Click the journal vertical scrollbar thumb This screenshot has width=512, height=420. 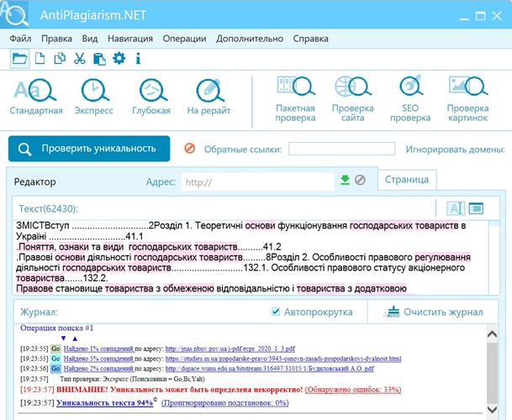[x=492, y=373]
